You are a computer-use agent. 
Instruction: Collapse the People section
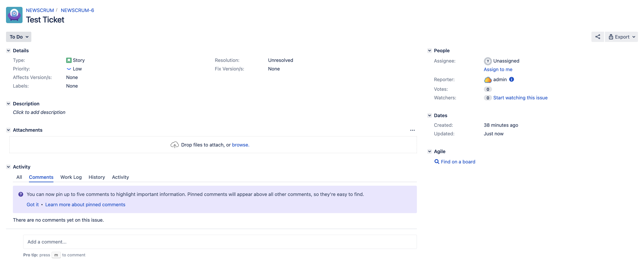tap(429, 50)
